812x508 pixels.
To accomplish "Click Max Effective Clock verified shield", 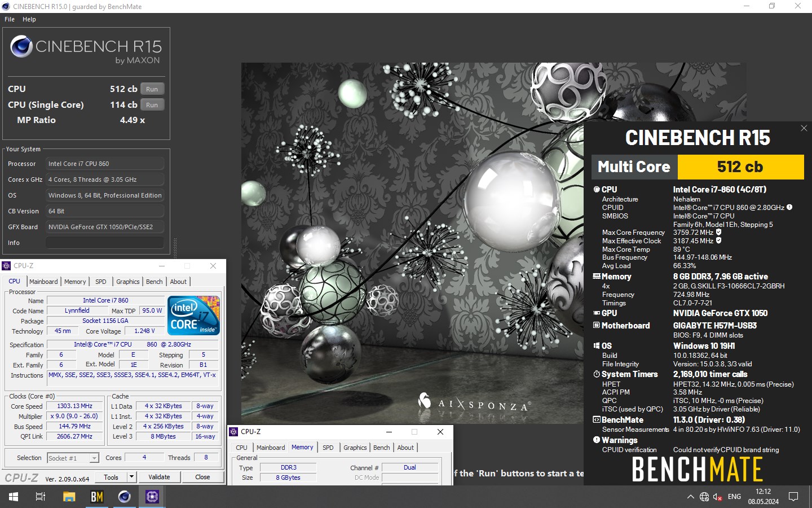I will [x=718, y=240].
